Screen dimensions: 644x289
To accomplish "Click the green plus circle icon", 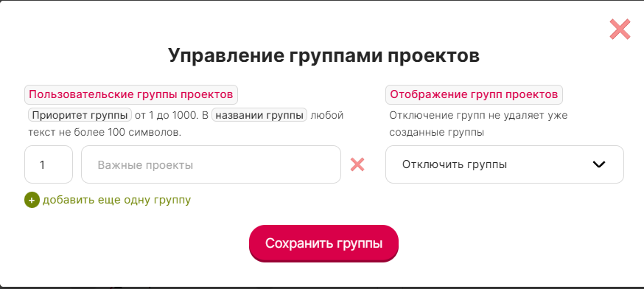I will coord(32,201).
